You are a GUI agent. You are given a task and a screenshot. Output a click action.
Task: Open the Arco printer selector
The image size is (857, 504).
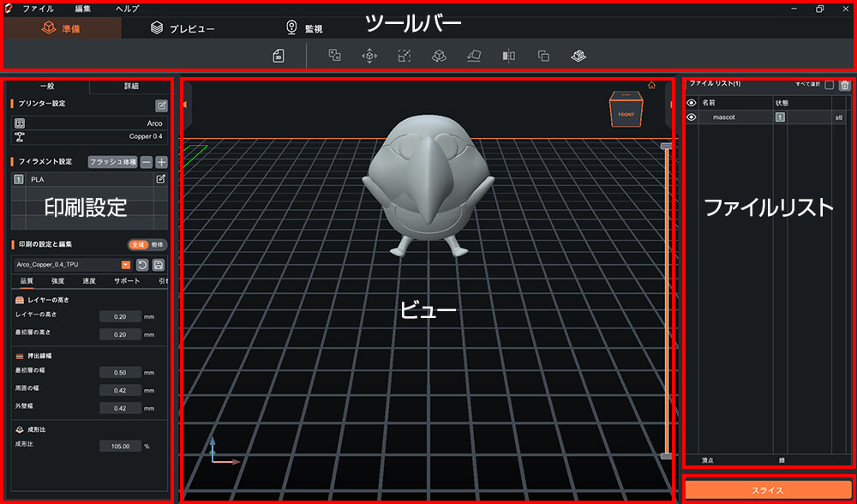[x=89, y=123]
